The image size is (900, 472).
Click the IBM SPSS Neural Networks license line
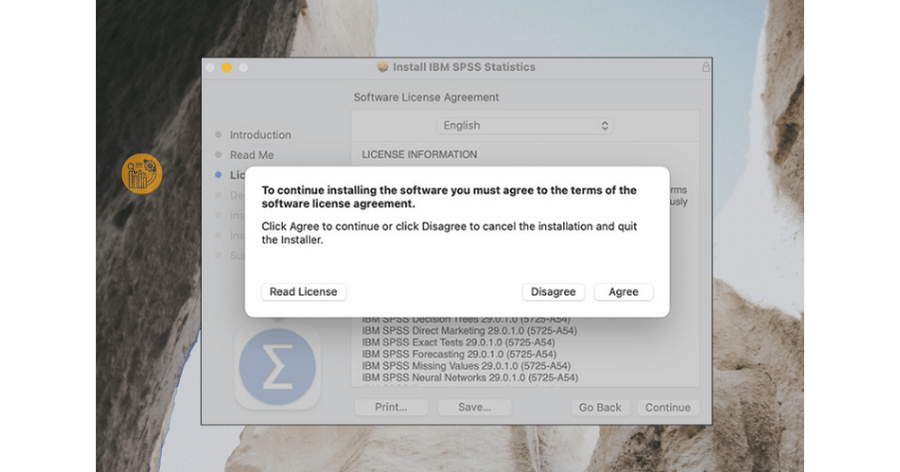point(469,378)
